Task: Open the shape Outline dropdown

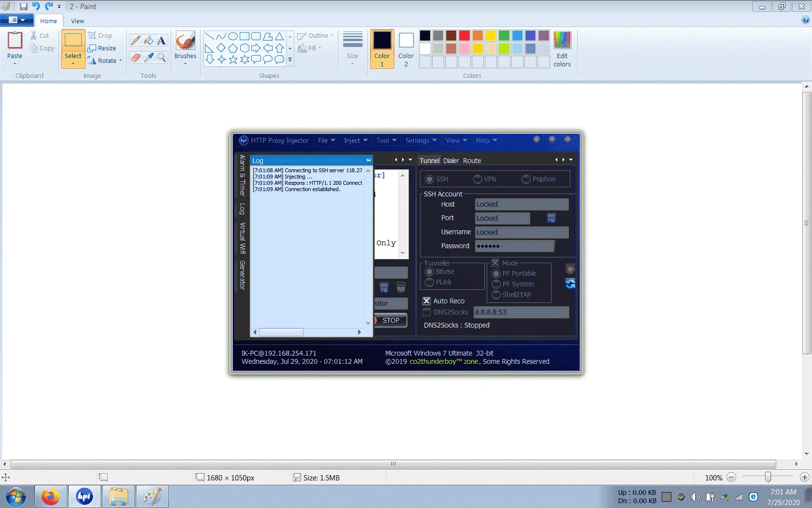Action: [316, 35]
